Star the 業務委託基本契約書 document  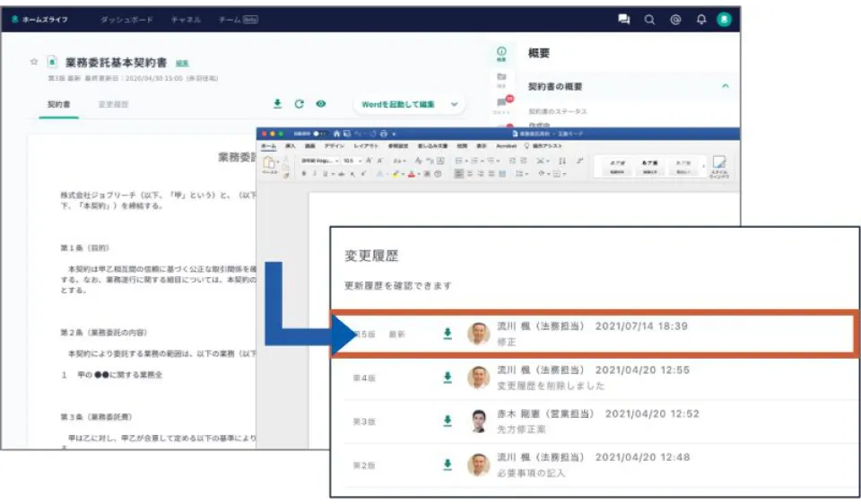[x=34, y=62]
